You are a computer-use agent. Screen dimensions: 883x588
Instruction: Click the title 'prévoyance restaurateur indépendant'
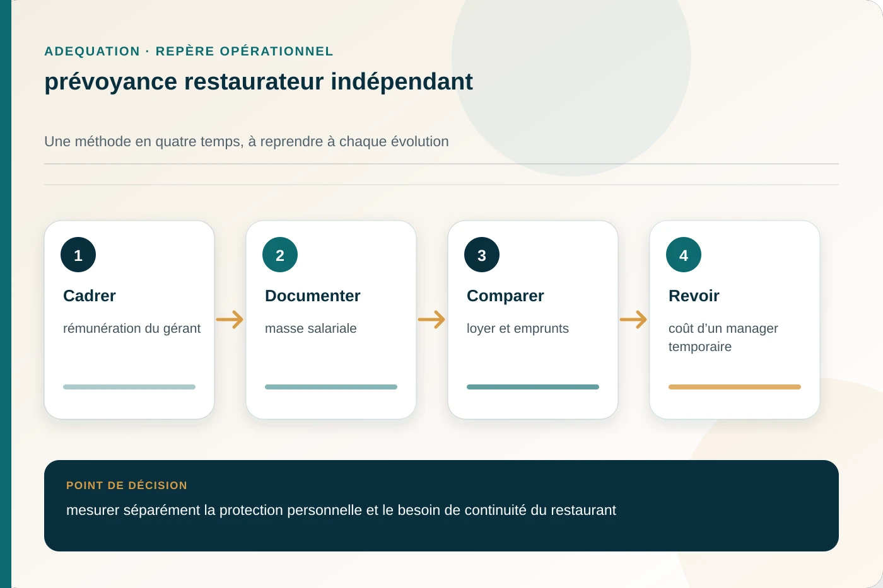pyautogui.click(x=259, y=82)
